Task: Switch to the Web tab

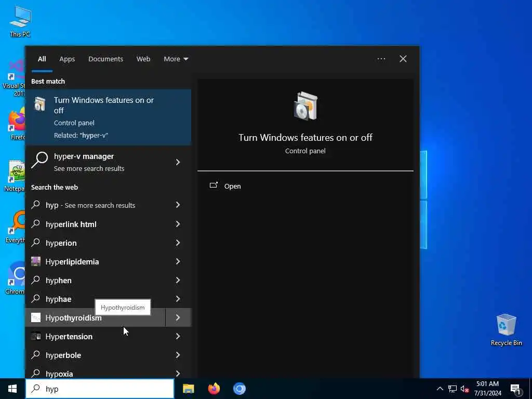Action: pos(143,59)
